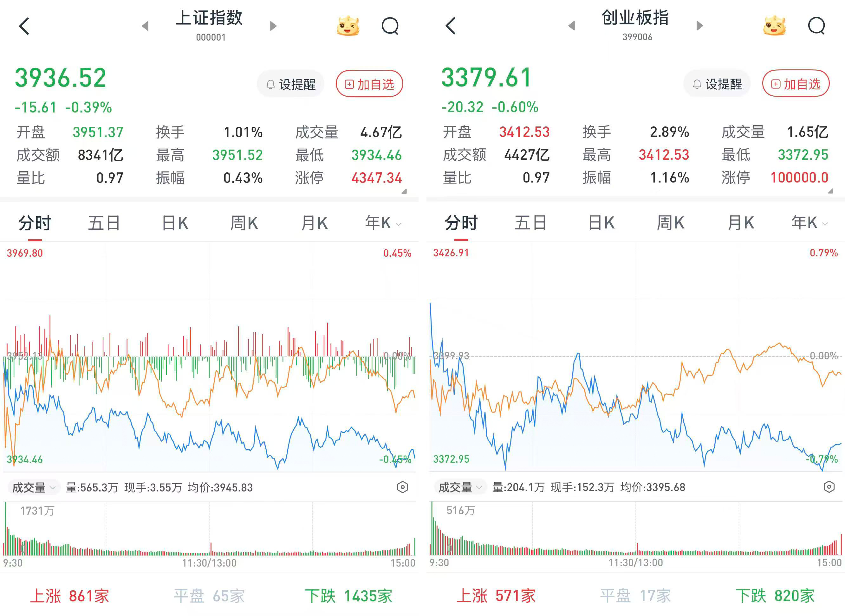Open chart settings hexagon under 上证指数 chart
Viewport: 845px width, 616px height.
point(403,487)
